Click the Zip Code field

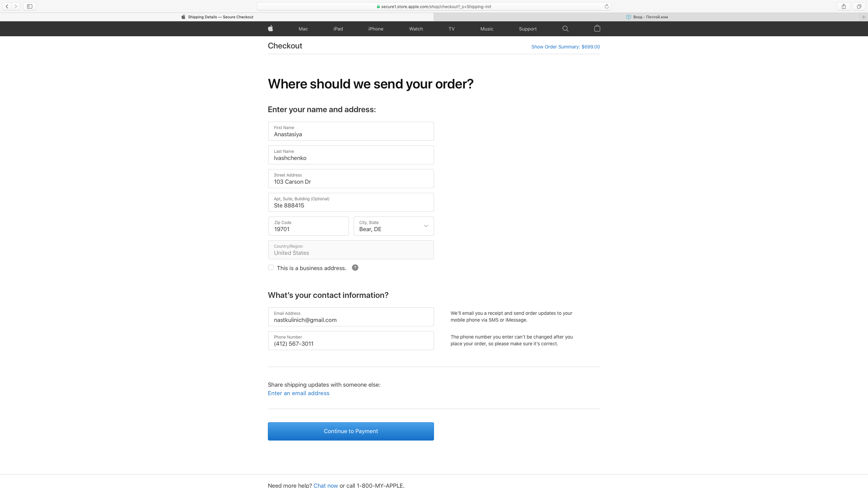[309, 226]
